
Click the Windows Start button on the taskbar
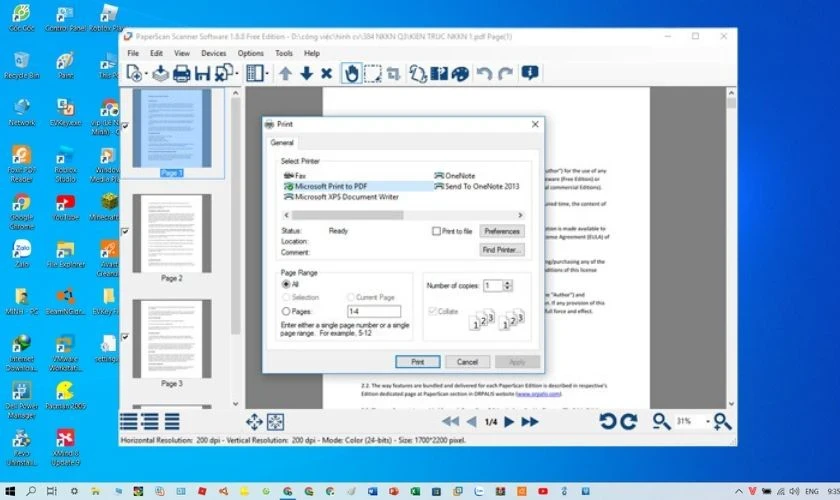click(10, 491)
